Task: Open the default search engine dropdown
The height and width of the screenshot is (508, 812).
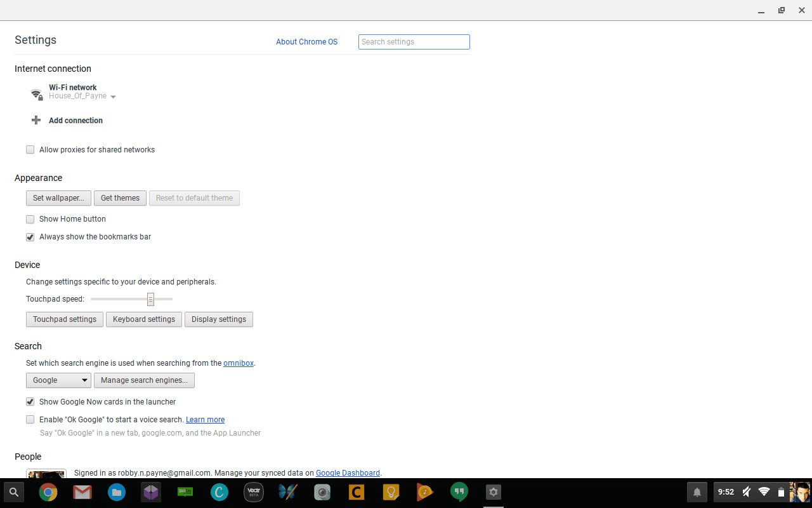Action: [x=58, y=380]
